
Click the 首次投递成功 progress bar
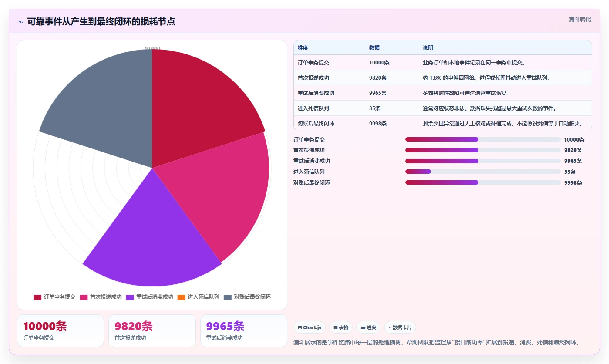tap(483, 150)
